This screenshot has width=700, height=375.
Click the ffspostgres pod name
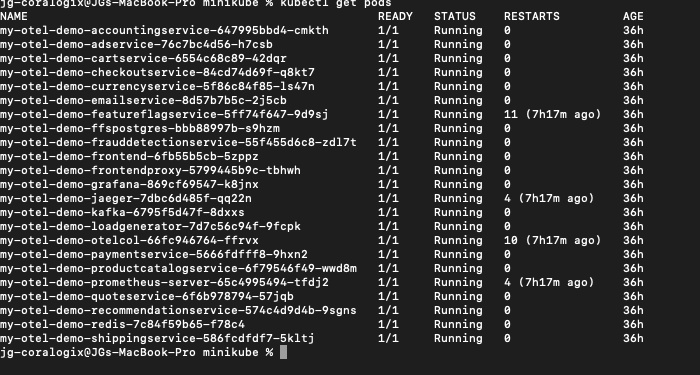point(140,129)
